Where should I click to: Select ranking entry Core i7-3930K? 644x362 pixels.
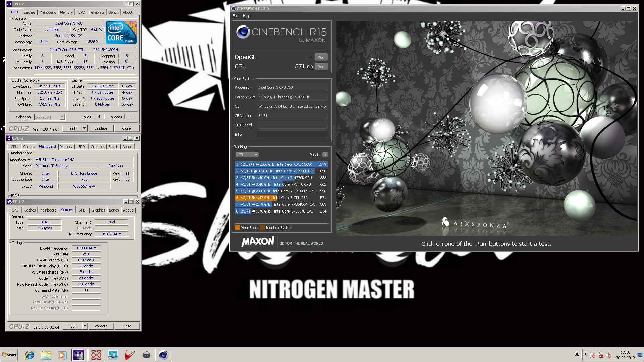281,171
